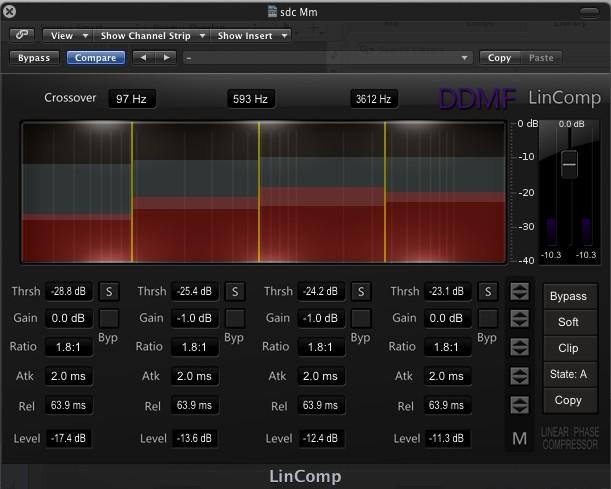Viewport: 611px width, 489px height.
Task: Click gain row up/down stepper
Action: tap(519, 319)
